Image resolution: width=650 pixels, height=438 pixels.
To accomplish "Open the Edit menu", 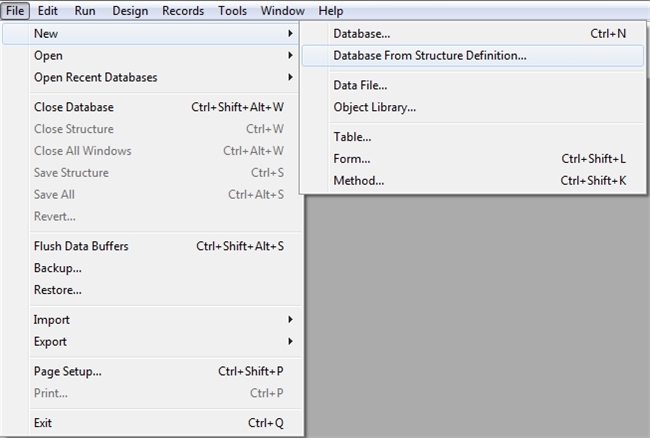I will click(x=47, y=11).
